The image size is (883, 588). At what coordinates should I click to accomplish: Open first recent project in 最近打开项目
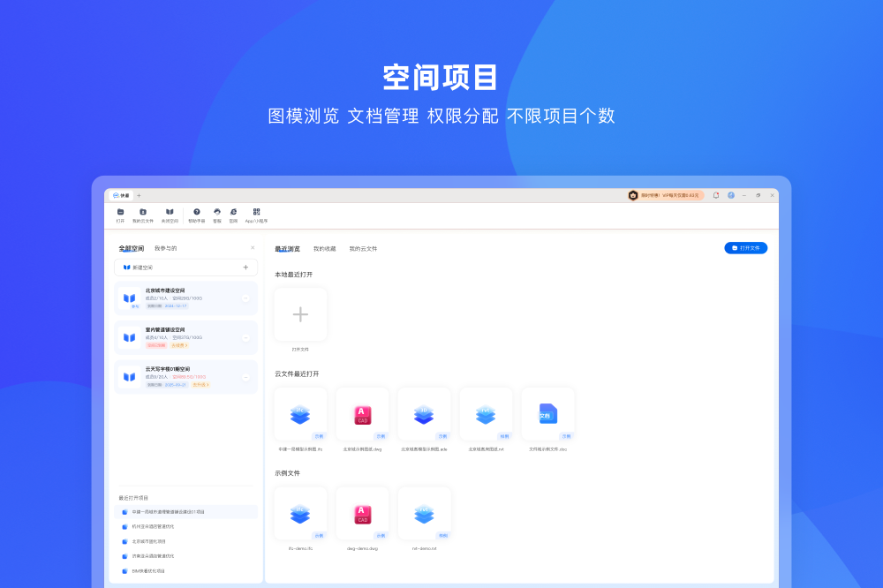click(185, 512)
